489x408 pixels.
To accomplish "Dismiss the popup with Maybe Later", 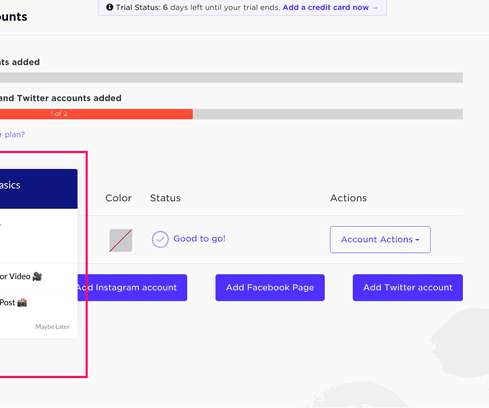I will pyautogui.click(x=52, y=326).
